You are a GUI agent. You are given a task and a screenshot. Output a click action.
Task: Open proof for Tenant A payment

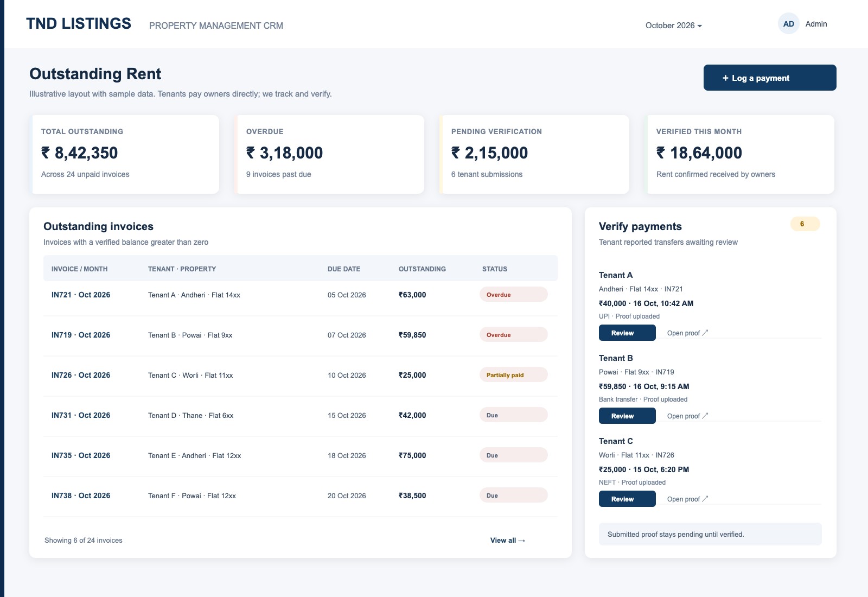pos(687,333)
